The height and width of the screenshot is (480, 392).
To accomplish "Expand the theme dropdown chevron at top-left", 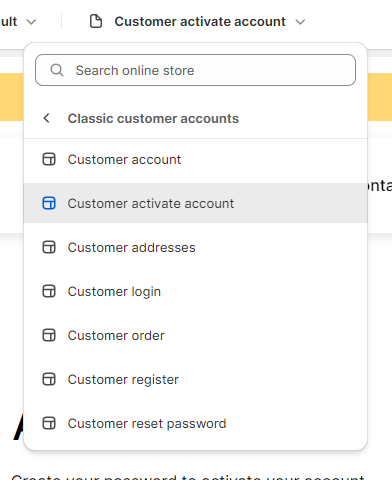I will (x=31, y=22).
